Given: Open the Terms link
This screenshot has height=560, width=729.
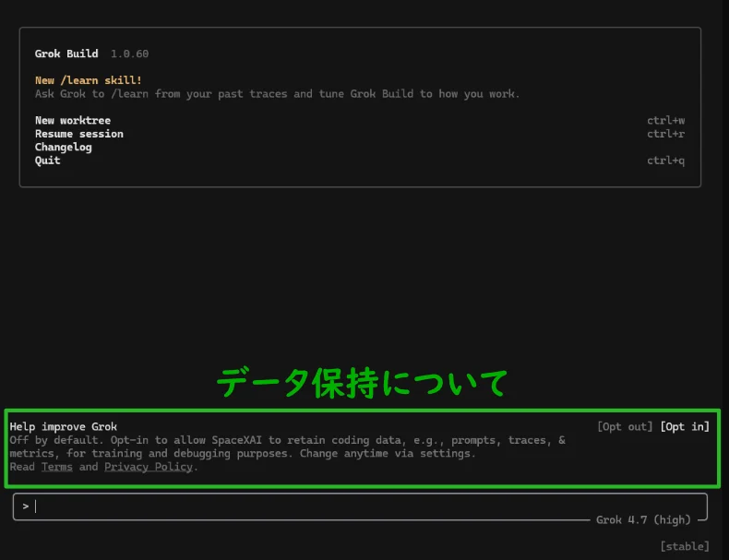Looking at the screenshot, I should click(56, 467).
